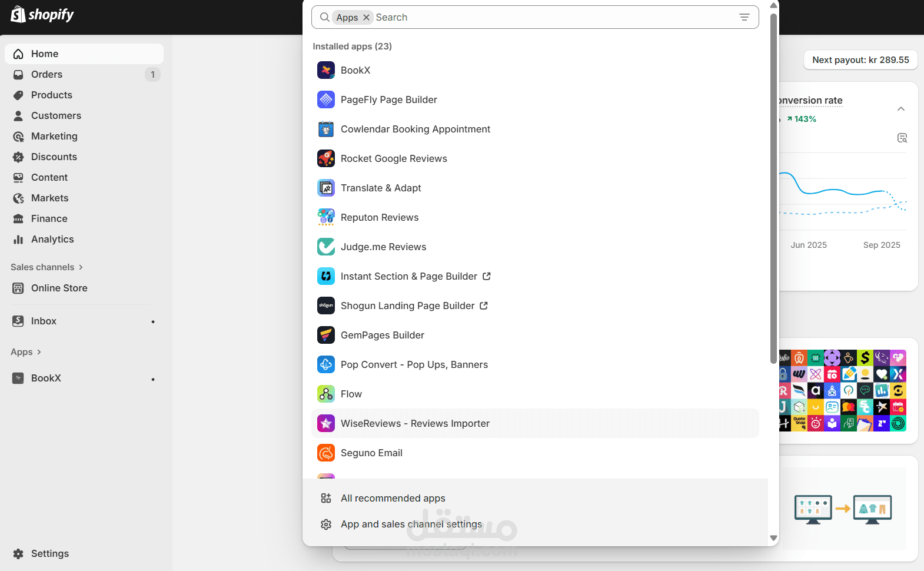Click into the Search input field
This screenshot has width=924, height=571.
(553, 18)
